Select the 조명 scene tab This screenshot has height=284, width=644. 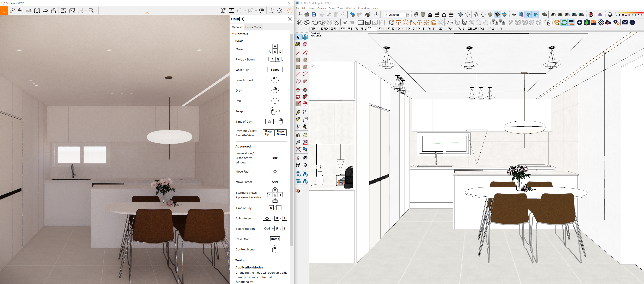(333, 29)
